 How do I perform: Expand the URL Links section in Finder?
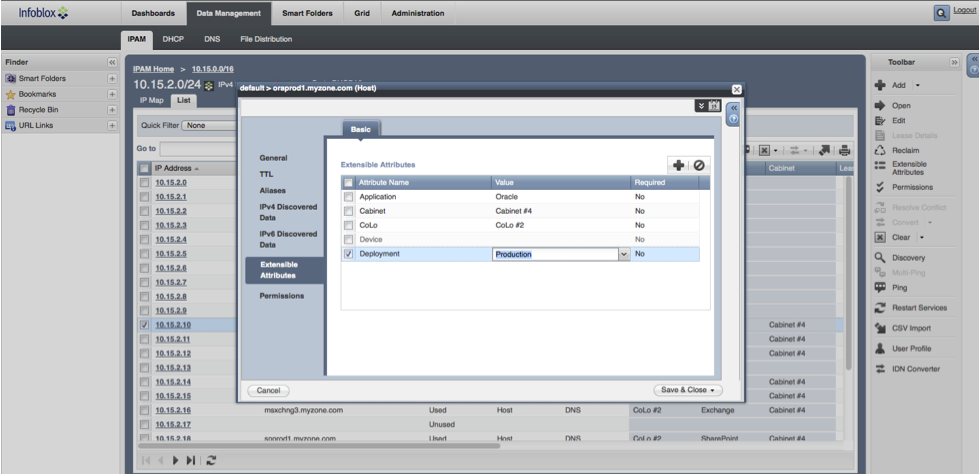112,126
